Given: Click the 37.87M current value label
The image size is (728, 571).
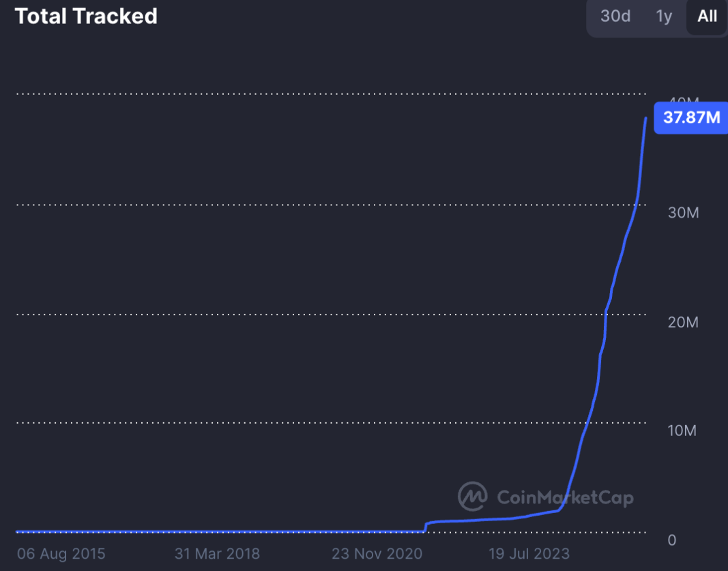Looking at the screenshot, I should (x=691, y=117).
